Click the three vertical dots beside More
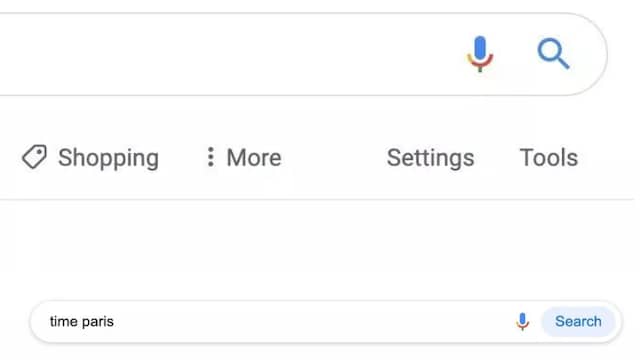 [210, 157]
